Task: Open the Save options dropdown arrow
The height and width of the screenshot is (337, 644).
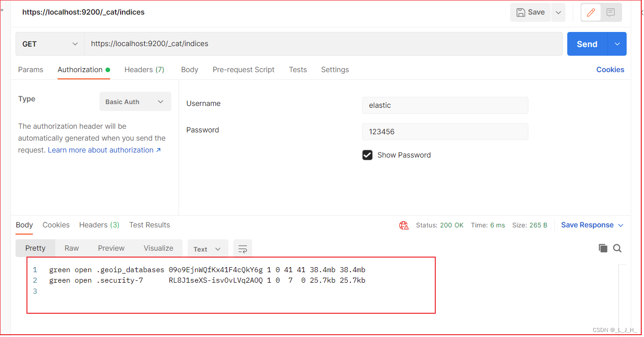Action: point(558,12)
